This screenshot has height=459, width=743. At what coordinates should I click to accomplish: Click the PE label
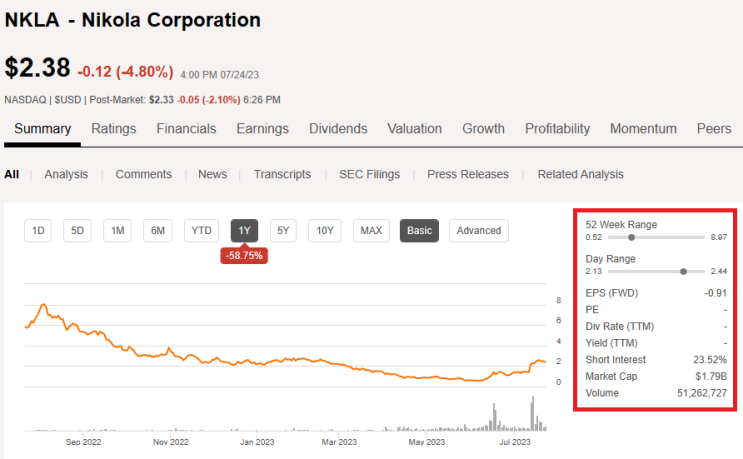click(592, 310)
